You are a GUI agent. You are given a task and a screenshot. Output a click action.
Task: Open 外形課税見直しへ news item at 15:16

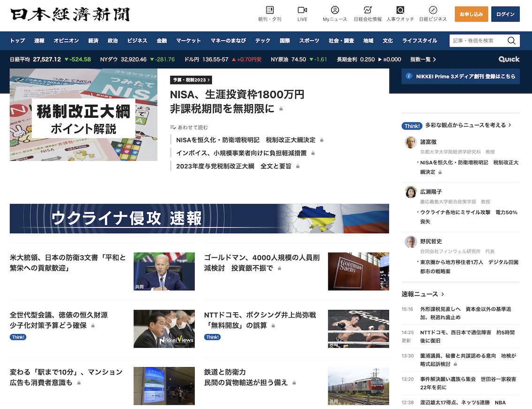pyautogui.click(x=465, y=313)
